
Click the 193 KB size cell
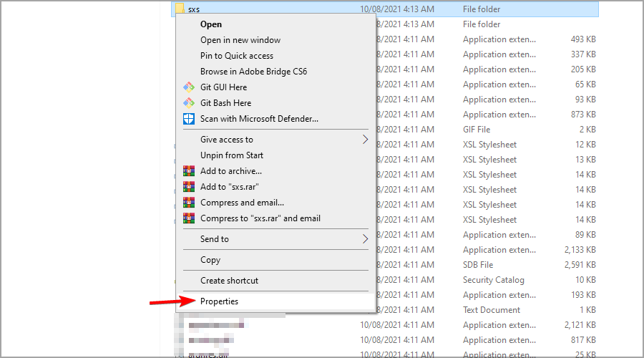point(582,295)
